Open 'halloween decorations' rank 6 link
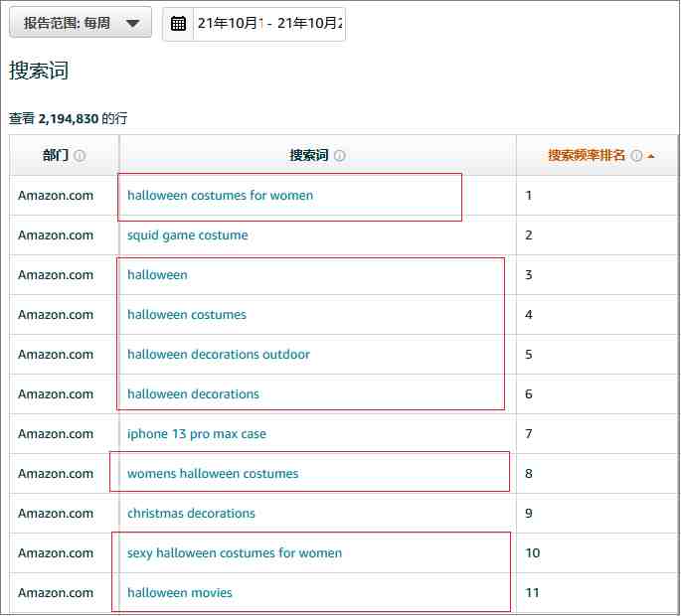 [193, 394]
